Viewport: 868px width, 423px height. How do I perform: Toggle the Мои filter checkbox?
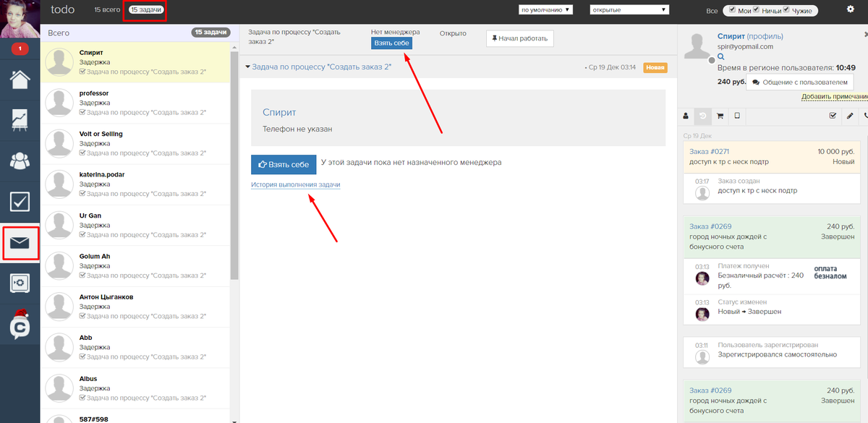733,10
